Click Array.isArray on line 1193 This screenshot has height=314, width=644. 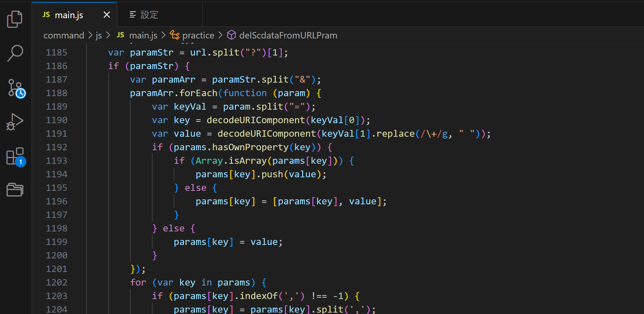coord(231,161)
